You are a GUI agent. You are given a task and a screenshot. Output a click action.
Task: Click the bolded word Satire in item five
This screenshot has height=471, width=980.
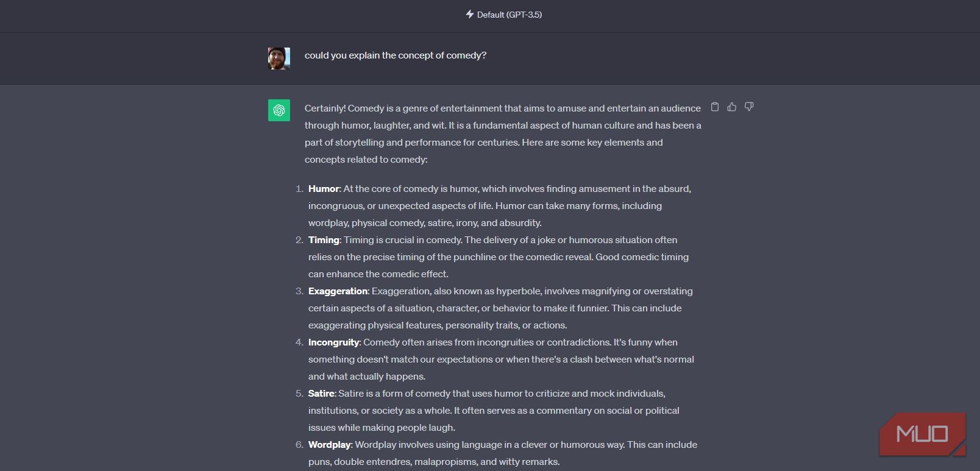click(x=322, y=393)
